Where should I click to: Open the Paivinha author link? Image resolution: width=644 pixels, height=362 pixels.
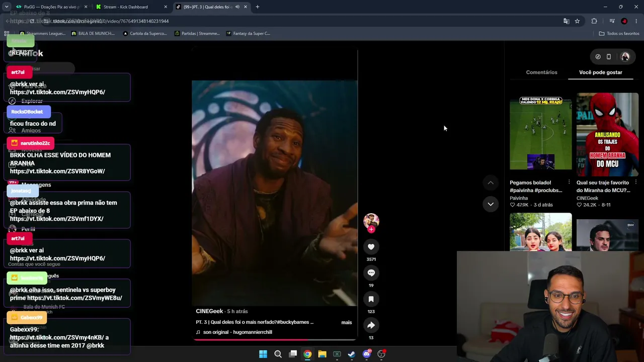click(x=519, y=198)
